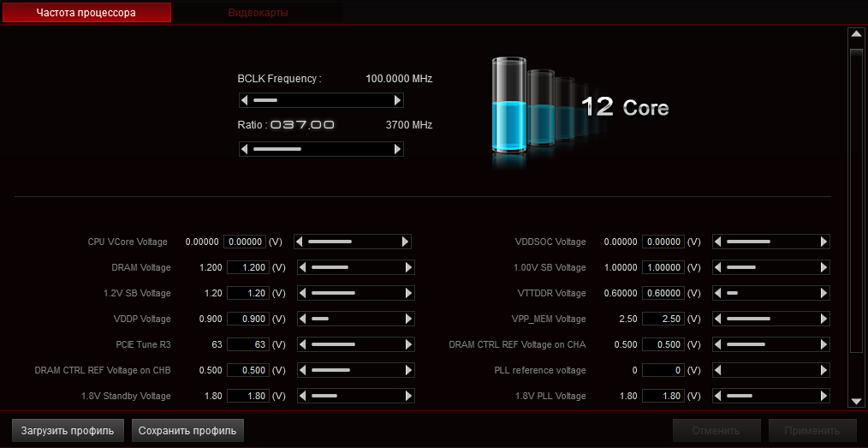Decrease PCIE Tune R3 left arrow

click(x=303, y=344)
